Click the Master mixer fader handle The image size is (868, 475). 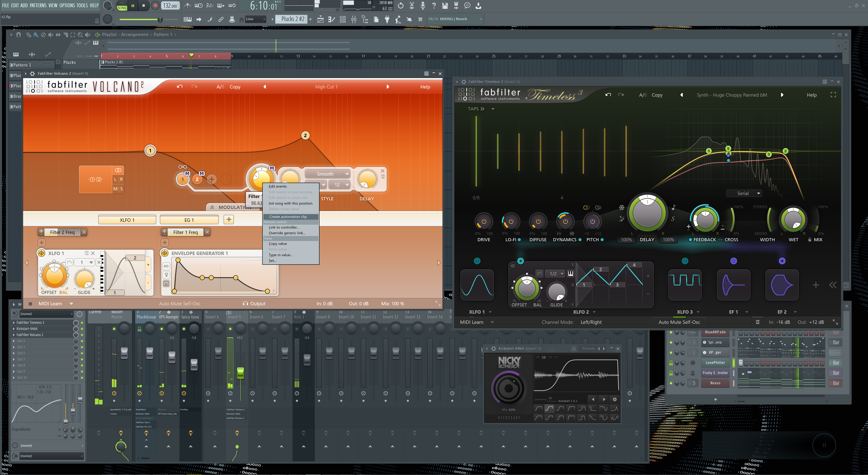coord(124,353)
